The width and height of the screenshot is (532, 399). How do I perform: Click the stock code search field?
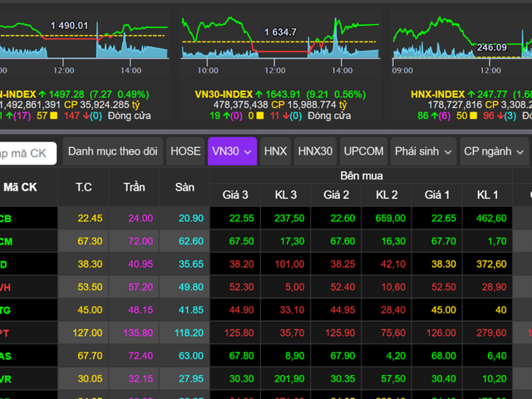coord(27,153)
